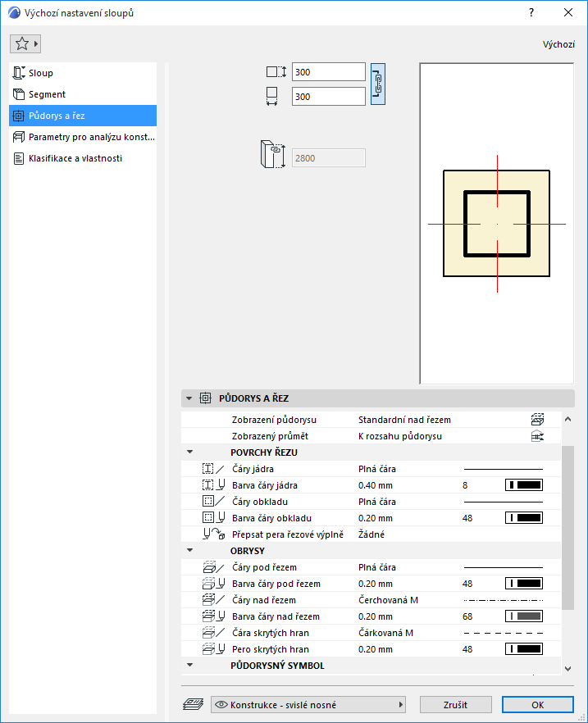Click the help question mark button
Image resolution: width=588 pixels, height=723 pixels.
pos(531,12)
